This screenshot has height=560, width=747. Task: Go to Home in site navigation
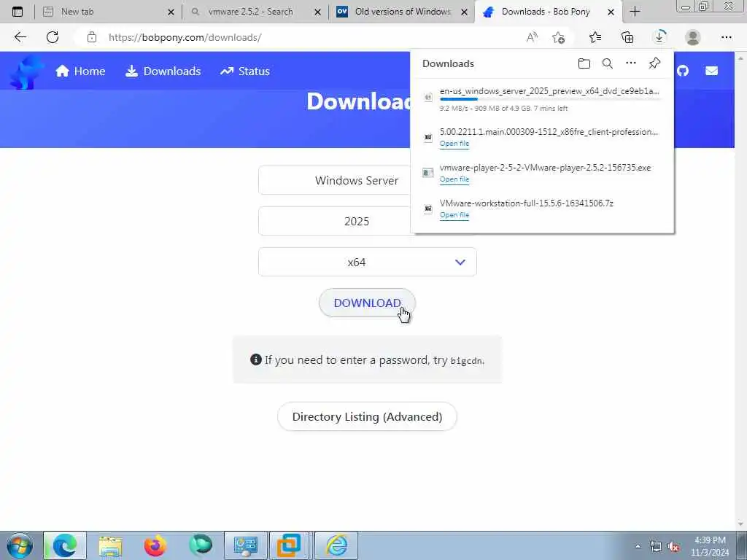pos(80,71)
